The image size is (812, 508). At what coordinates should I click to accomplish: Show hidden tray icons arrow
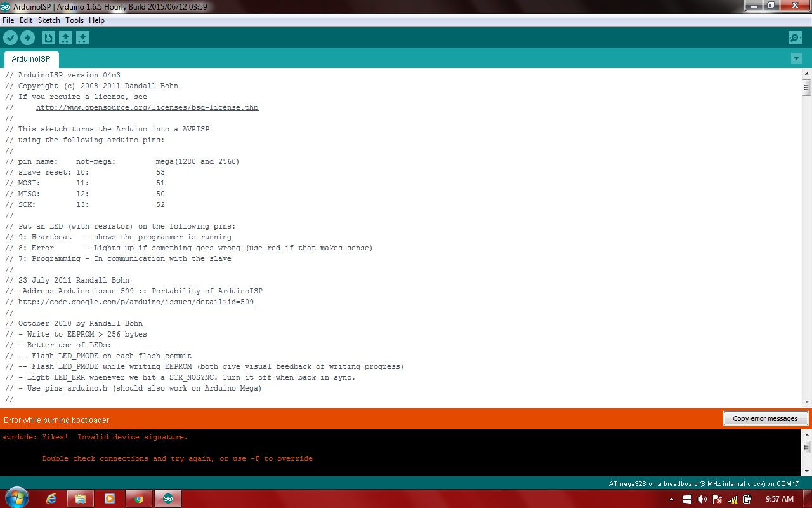pyautogui.click(x=672, y=499)
